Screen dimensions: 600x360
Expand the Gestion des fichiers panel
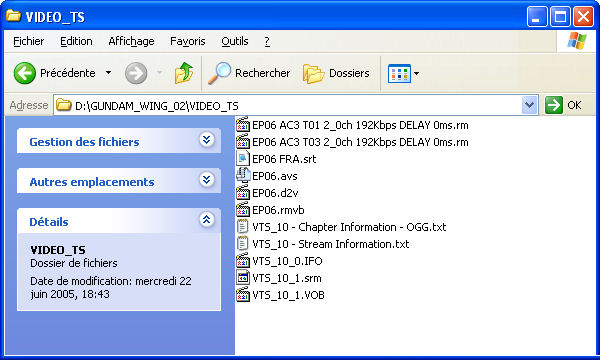coord(207,140)
